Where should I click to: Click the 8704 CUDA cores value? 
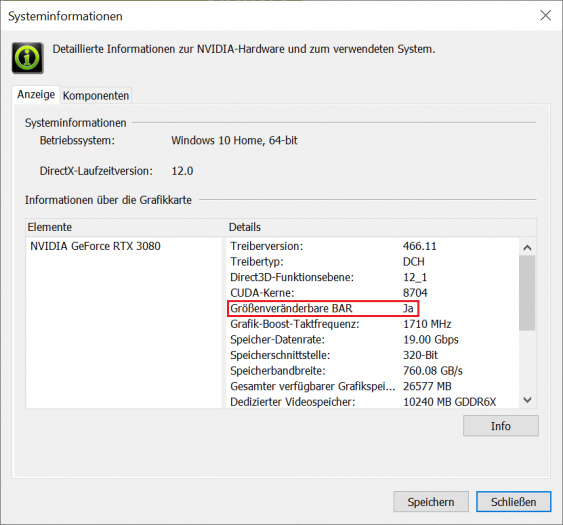click(415, 293)
